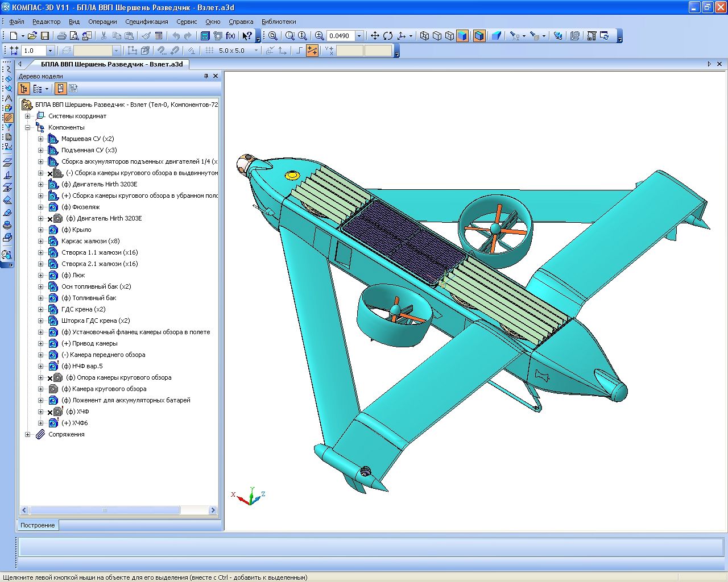
Task: Select the Pan view tool
Action: coord(375,36)
